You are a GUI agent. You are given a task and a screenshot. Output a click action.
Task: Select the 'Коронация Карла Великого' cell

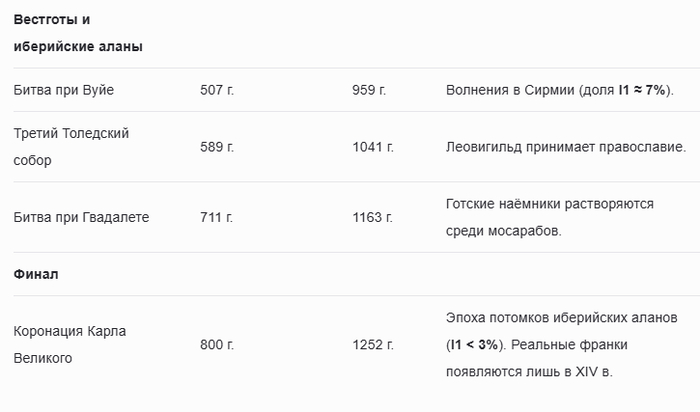click(70, 344)
